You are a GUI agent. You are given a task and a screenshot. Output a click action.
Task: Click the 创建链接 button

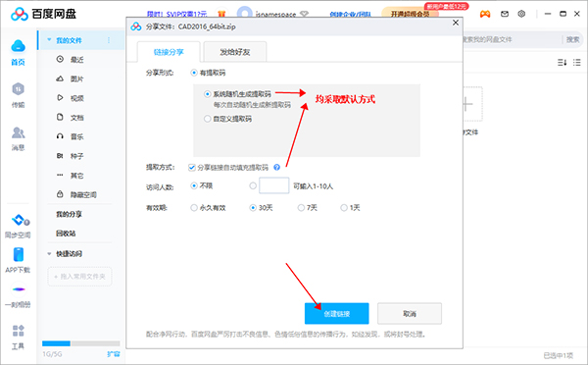coord(337,314)
